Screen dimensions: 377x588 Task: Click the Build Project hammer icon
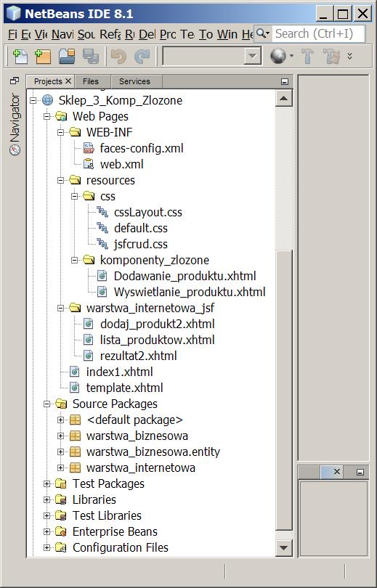pos(307,56)
